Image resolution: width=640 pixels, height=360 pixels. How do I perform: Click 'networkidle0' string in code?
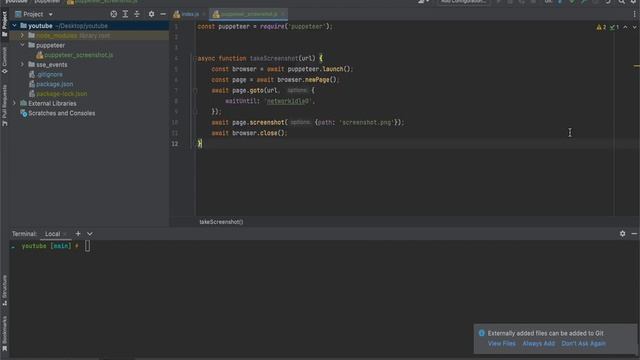coord(288,101)
